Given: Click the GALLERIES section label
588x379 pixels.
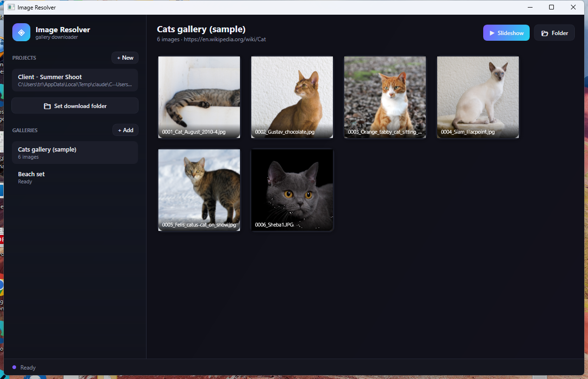Looking at the screenshot, I should coord(25,130).
